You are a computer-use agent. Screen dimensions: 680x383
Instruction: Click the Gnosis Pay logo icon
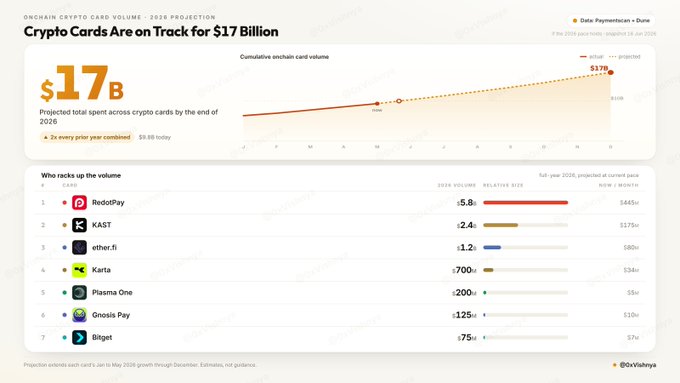[79, 315]
